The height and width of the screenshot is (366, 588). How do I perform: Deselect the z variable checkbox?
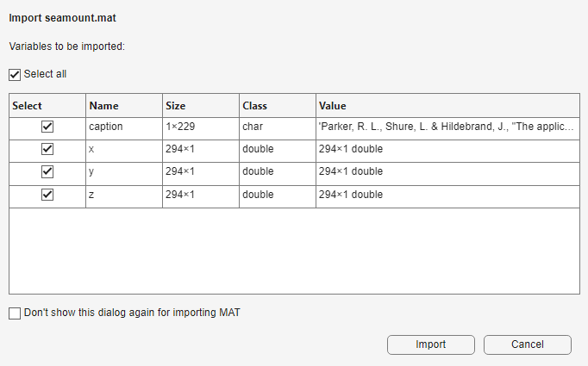(47, 195)
